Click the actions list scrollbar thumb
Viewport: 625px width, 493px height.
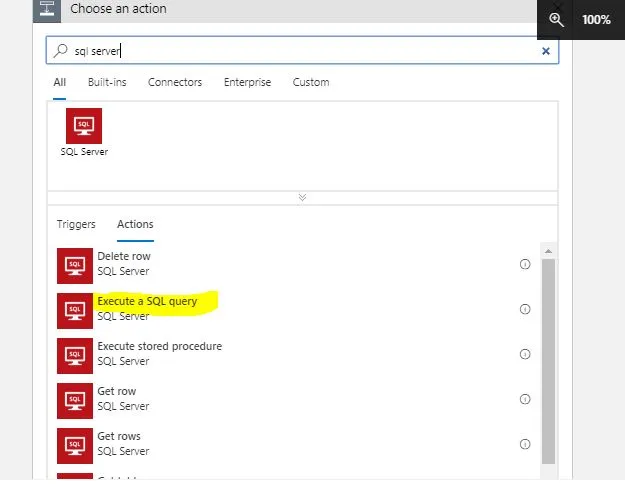pos(548,361)
